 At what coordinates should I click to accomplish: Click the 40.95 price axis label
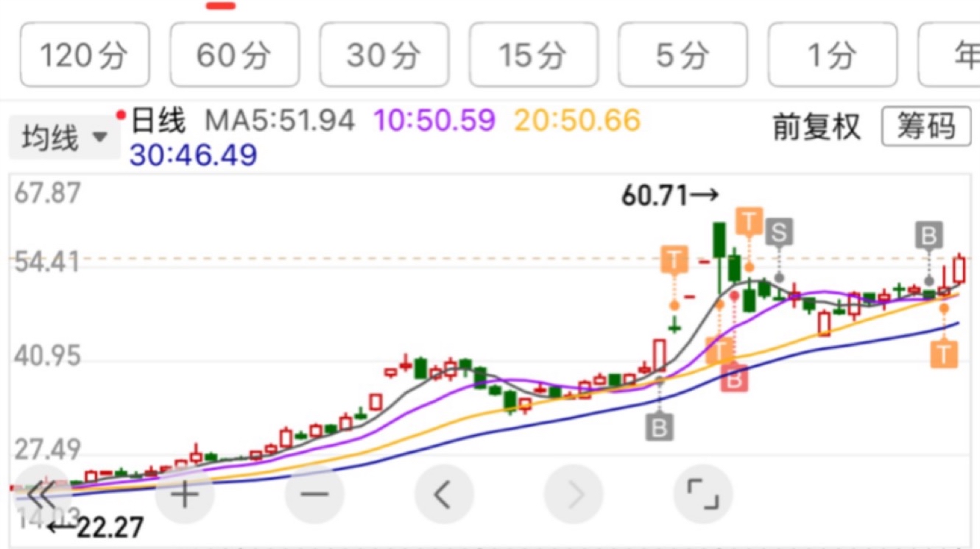tap(46, 356)
